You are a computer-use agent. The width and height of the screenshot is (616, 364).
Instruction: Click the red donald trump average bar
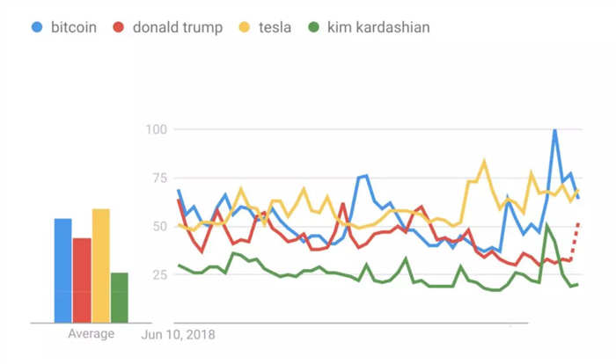click(82, 280)
